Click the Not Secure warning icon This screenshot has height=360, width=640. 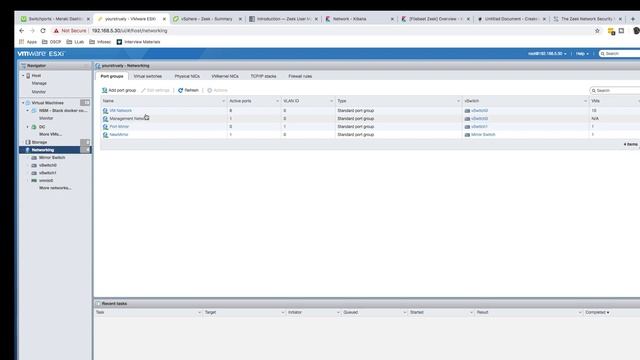[x=56, y=31]
